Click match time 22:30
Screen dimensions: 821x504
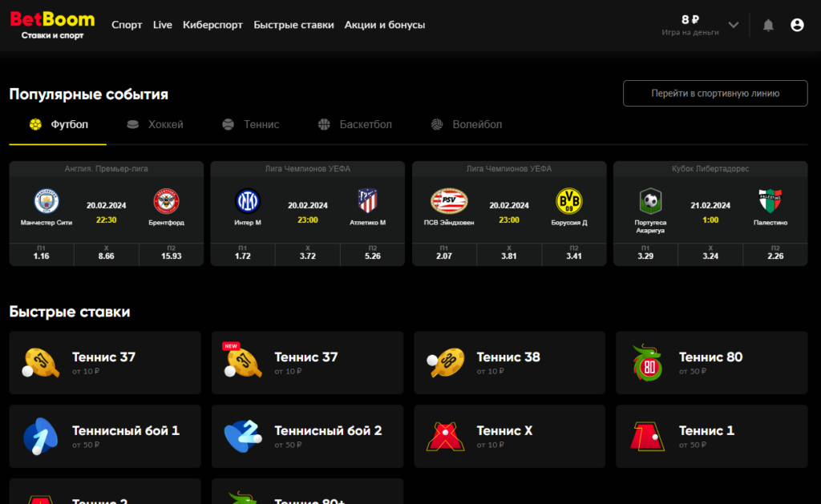pyautogui.click(x=107, y=220)
